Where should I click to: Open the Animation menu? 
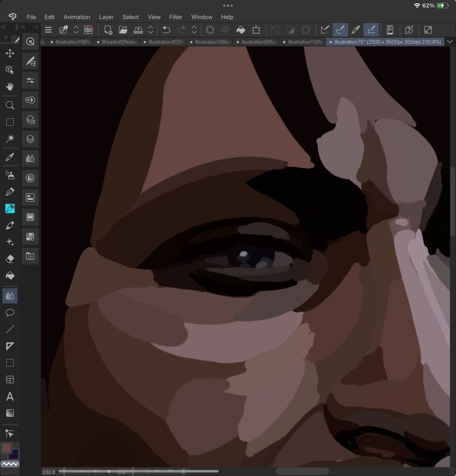[77, 17]
